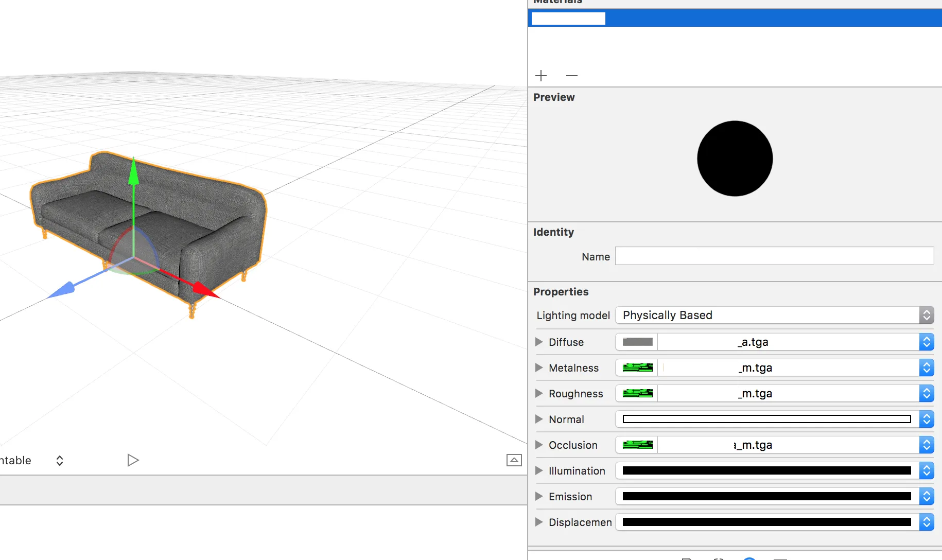Open the Lighting model dropdown
Image resolution: width=942 pixels, height=560 pixels.
tap(775, 315)
